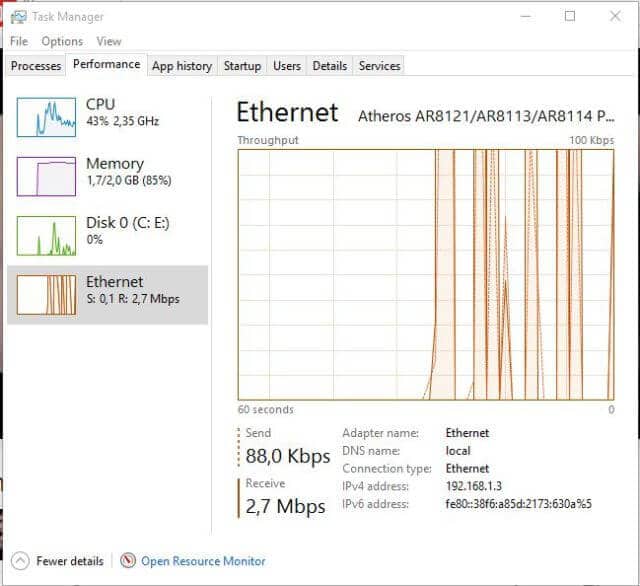Open the Options menu
The width and height of the screenshot is (640, 586).
tap(62, 41)
